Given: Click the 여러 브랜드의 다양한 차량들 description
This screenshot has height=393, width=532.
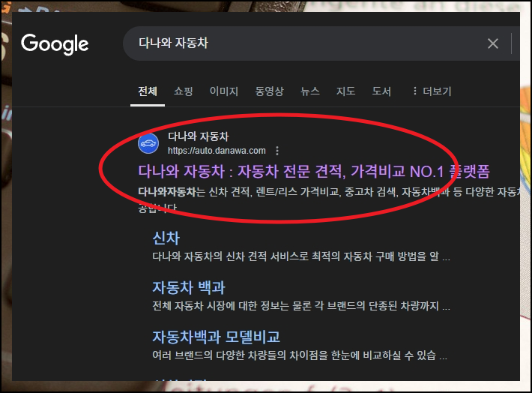Looking at the screenshot, I should pyautogui.click(x=300, y=355).
